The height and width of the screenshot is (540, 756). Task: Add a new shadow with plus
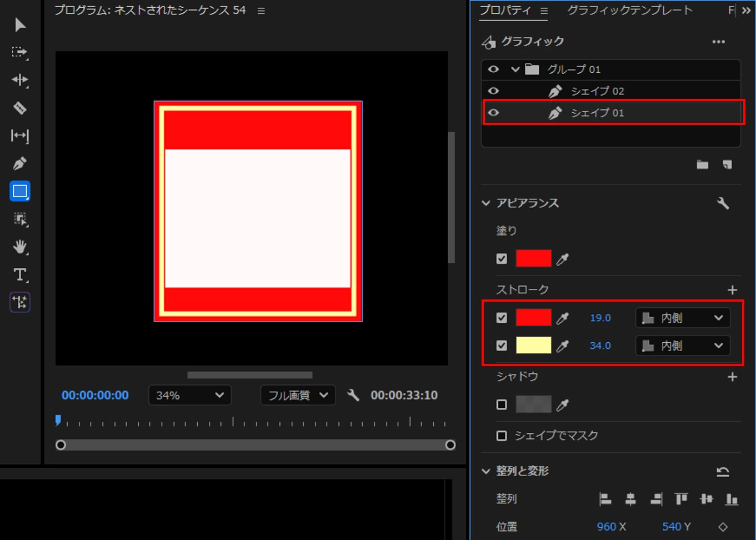pos(732,377)
